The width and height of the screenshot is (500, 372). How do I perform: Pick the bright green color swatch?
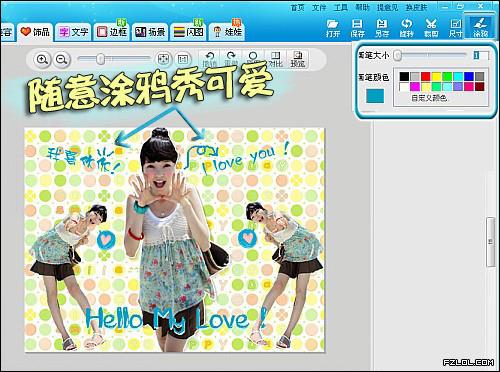(447, 76)
